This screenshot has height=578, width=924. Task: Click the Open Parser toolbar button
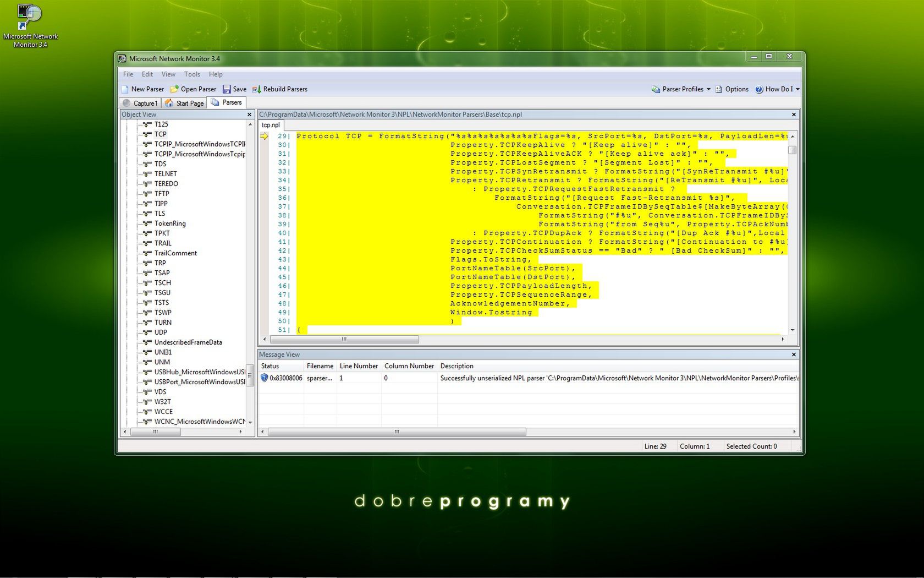click(193, 89)
